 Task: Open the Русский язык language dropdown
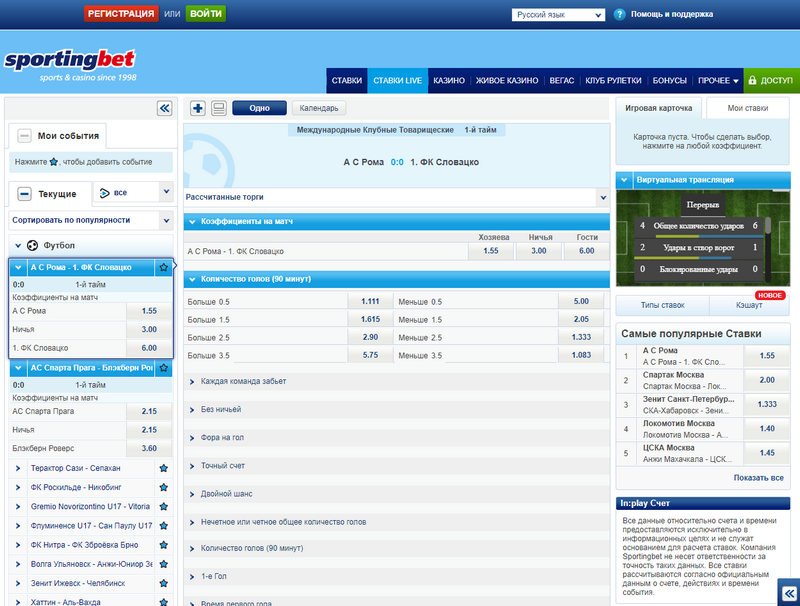(x=557, y=14)
